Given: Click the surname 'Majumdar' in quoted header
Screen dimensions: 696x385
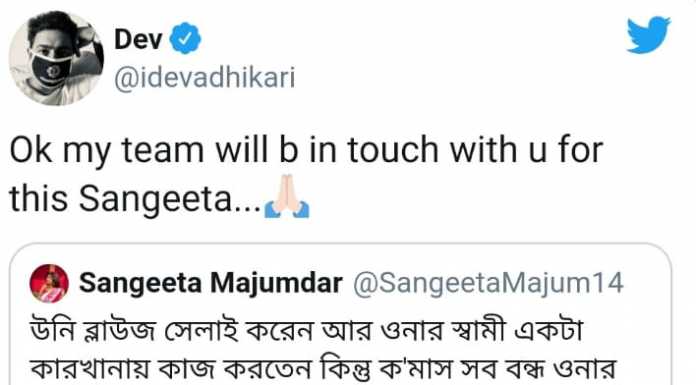Looking at the screenshot, I should pyautogui.click(x=276, y=283).
